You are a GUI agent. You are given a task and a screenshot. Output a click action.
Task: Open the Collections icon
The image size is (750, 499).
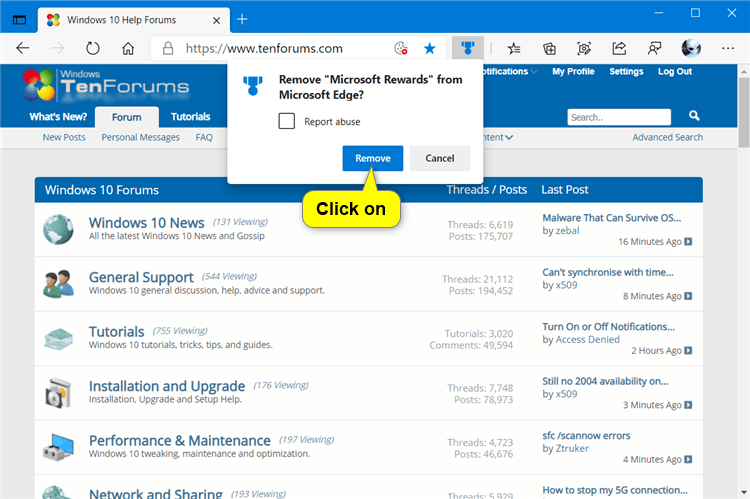[549, 48]
